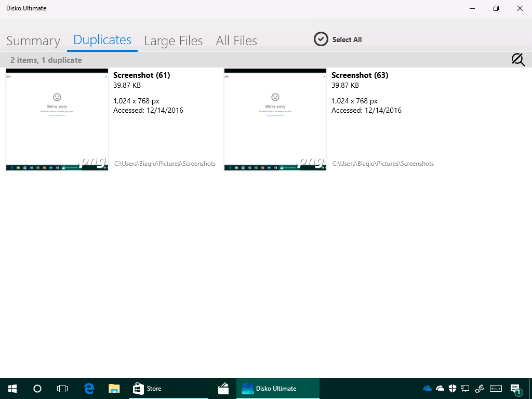Minimize the Disko Ultimate window
Image resolution: width=532 pixels, height=399 pixels.
pyautogui.click(x=472, y=8)
